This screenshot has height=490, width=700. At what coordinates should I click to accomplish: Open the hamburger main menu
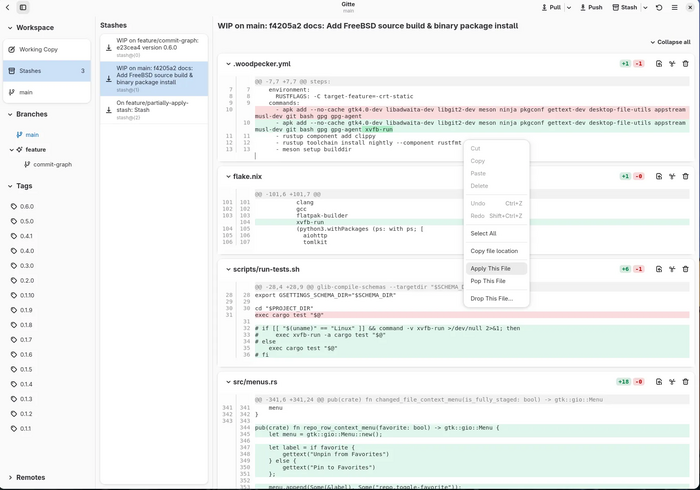click(x=675, y=8)
